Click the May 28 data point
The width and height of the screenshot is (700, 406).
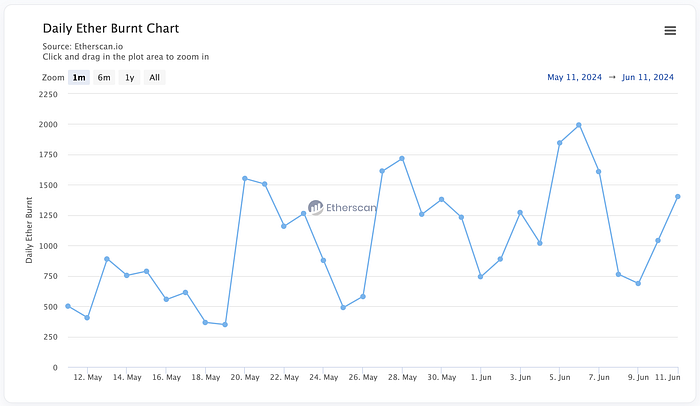[402, 158]
